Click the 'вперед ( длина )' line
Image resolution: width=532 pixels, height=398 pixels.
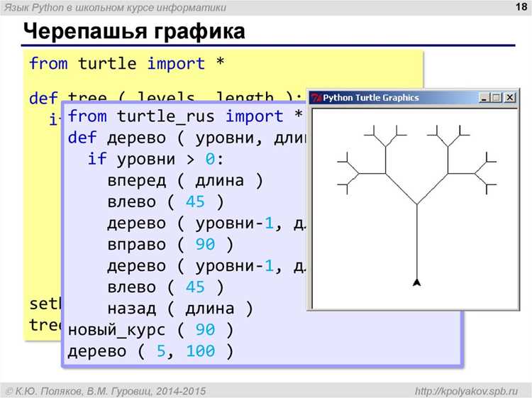click(185, 180)
